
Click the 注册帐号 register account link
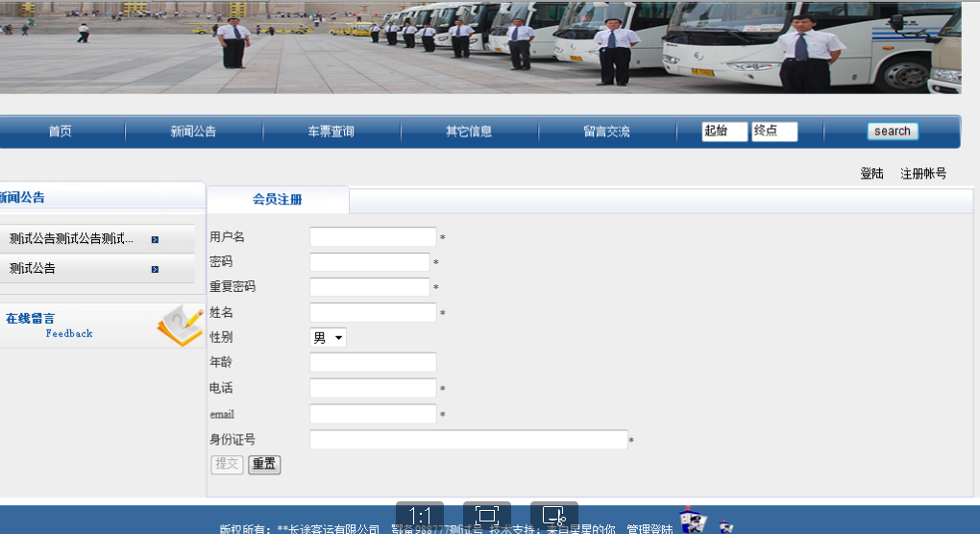922,174
